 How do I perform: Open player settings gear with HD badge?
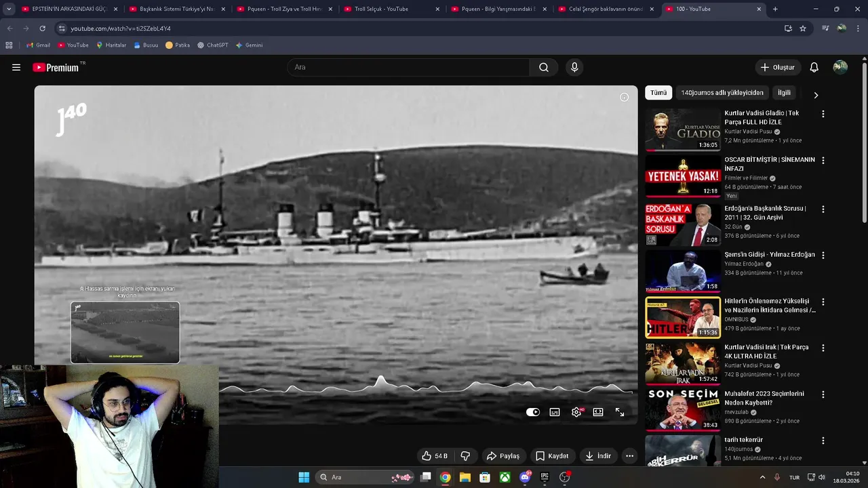point(577,412)
